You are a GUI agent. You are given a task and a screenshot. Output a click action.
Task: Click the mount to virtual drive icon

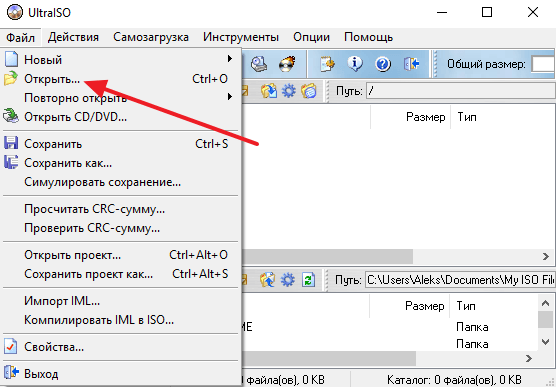click(259, 64)
